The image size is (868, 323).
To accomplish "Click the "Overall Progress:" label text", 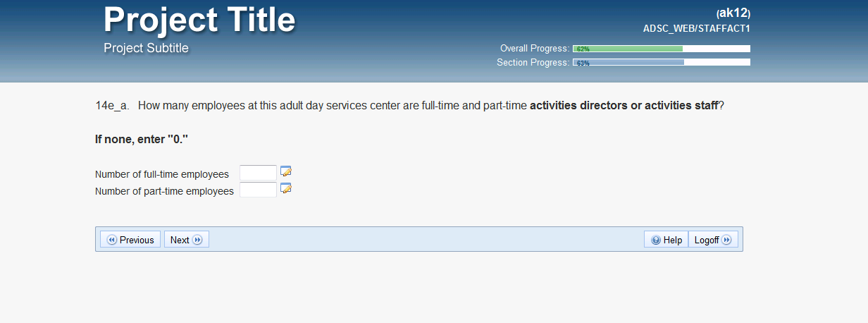I will click(534, 49).
